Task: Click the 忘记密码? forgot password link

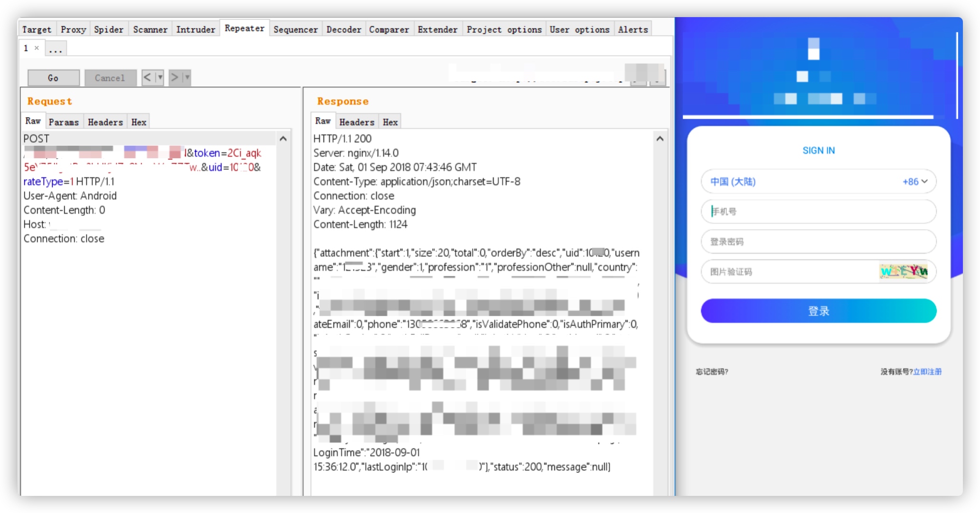Action: 712,371
